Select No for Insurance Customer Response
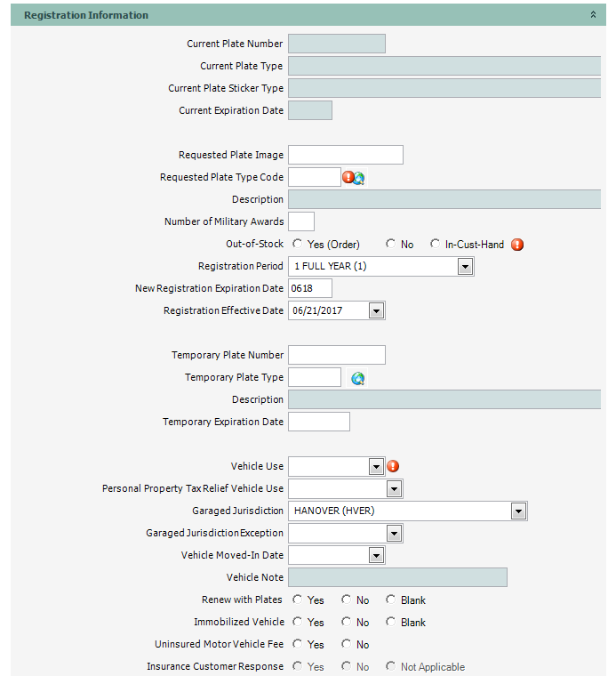616x676 pixels. tap(347, 666)
